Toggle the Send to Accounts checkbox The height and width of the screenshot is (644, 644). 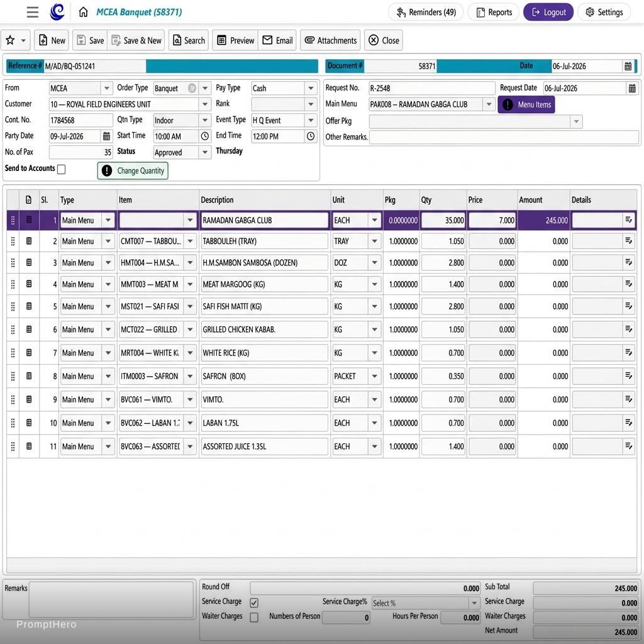click(x=61, y=169)
